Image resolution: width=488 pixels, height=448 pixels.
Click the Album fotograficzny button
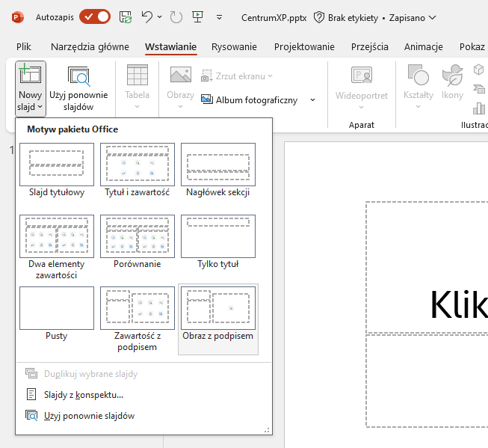click(x=250, y=100)
